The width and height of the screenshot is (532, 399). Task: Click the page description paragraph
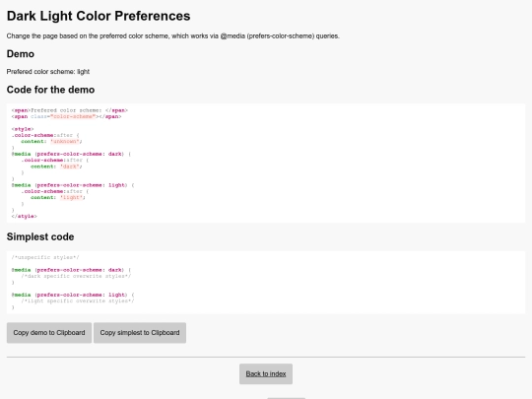coord(173,36)
